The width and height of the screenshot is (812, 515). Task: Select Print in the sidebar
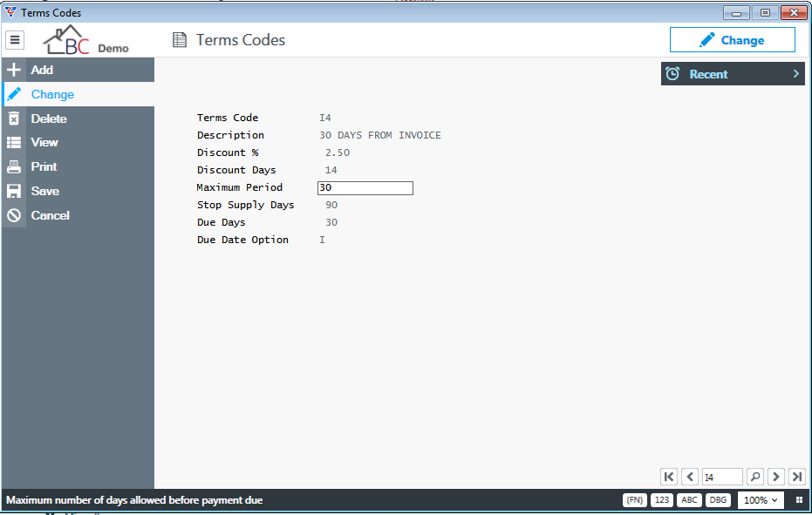(78, 166)
